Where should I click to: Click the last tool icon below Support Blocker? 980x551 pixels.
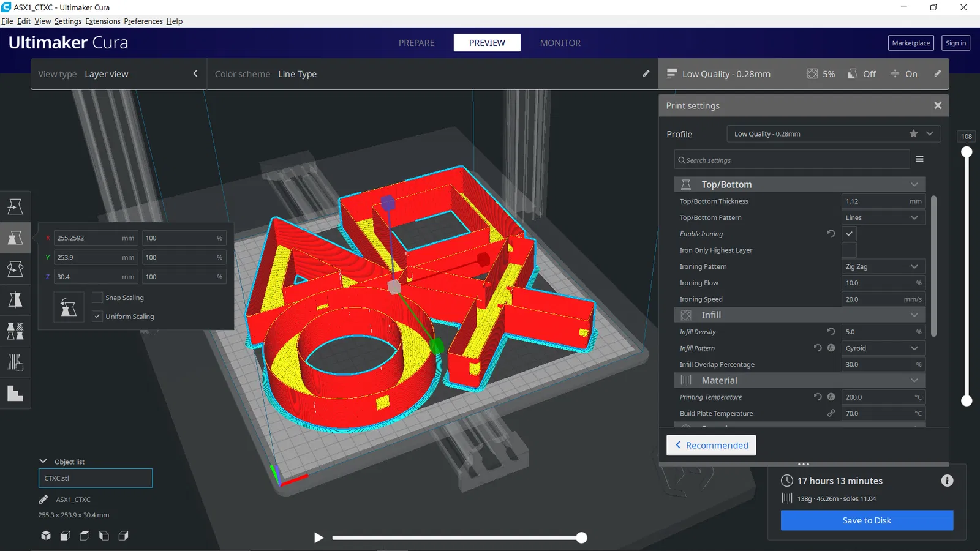[15, 394]
